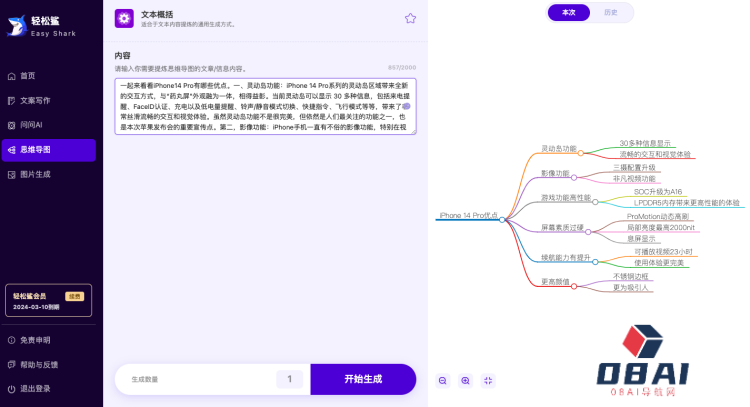Click the 30多种信息显示 leaf node
Screen dimensions: 750x407
pos(645,143)
